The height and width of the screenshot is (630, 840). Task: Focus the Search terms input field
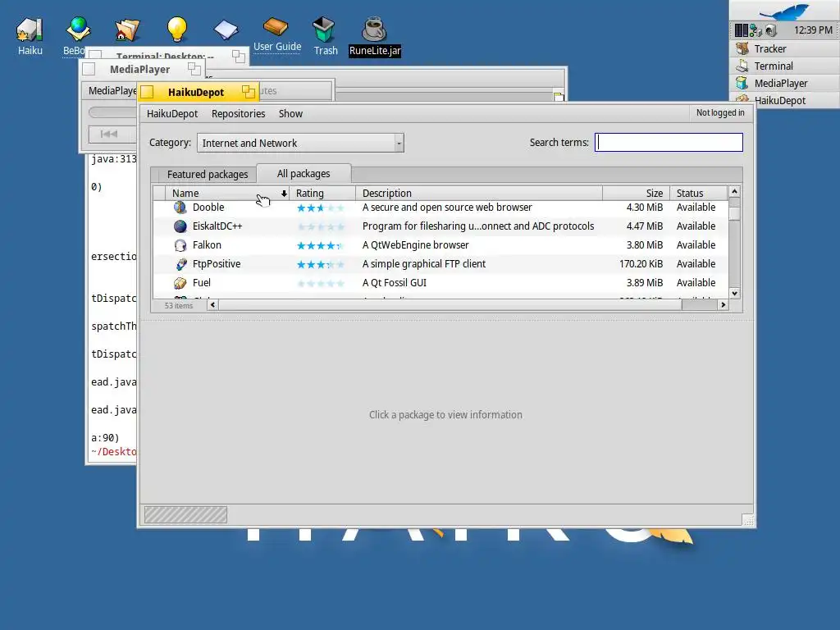(x=669, y=143)
